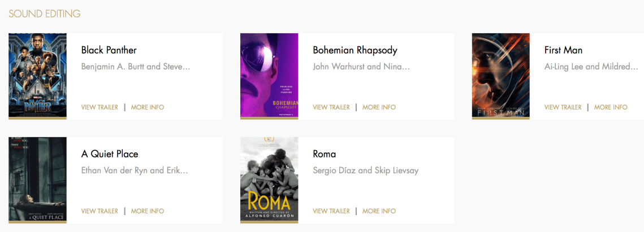
Task: Show More Info for A Quiet Place
Action: coord(148,211)
